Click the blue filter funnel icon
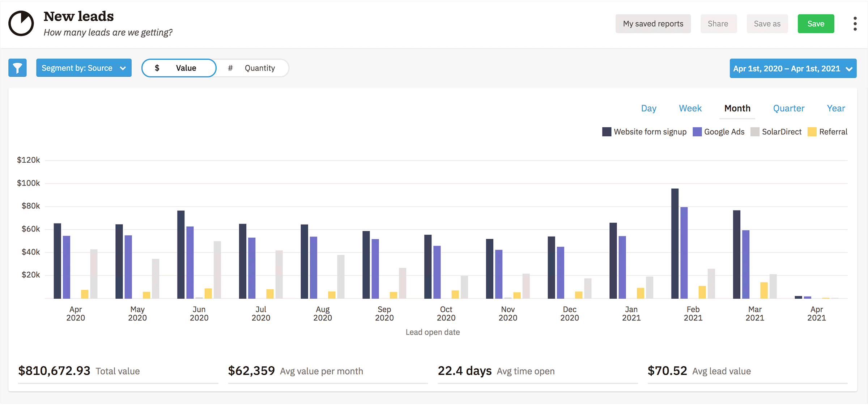The height and width of the screenshot is (405, 868). [17, 68]
